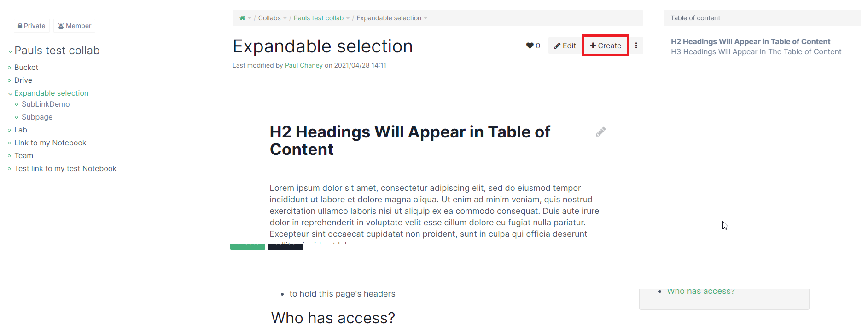
Task: Open the Bucket page in sidebar
Action: pyautogui.click(x=26, y=67)
